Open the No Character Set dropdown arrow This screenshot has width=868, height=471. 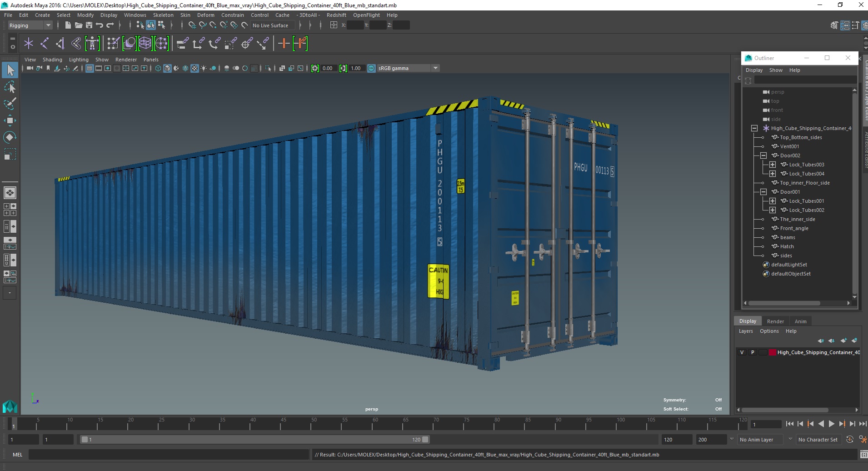(790, 439)
